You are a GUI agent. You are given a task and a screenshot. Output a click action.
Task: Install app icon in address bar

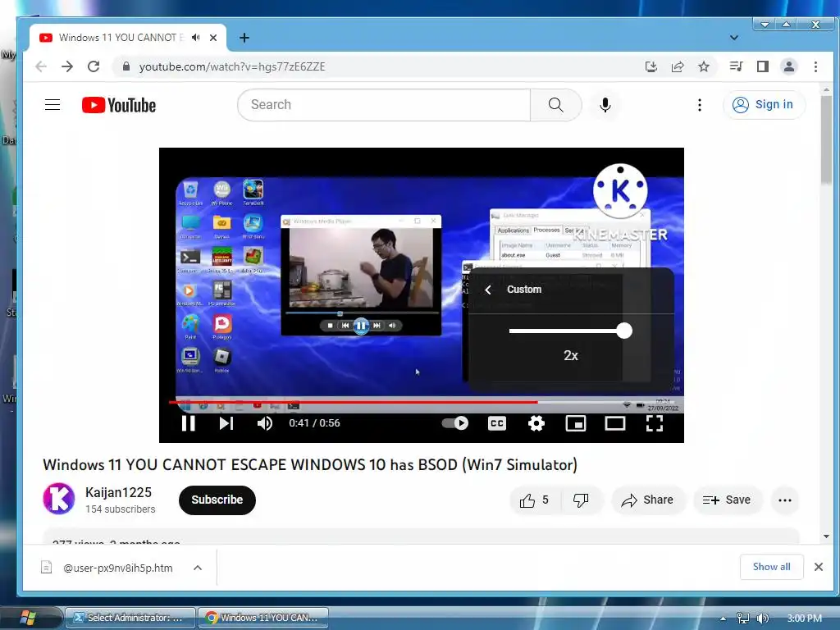(x=651, y=66)
